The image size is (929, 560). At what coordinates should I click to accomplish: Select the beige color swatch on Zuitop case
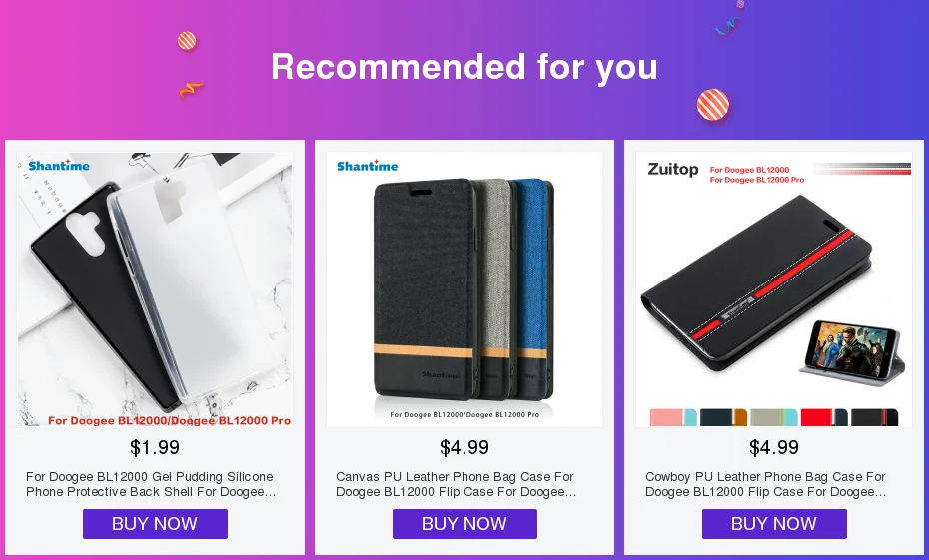(x=774, y=417)
